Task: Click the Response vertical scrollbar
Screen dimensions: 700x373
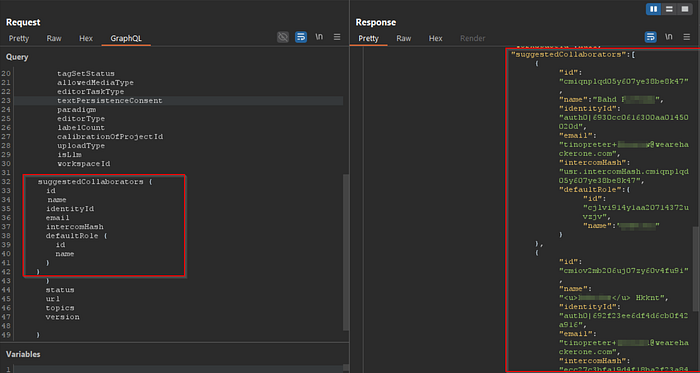Action: 696,268
